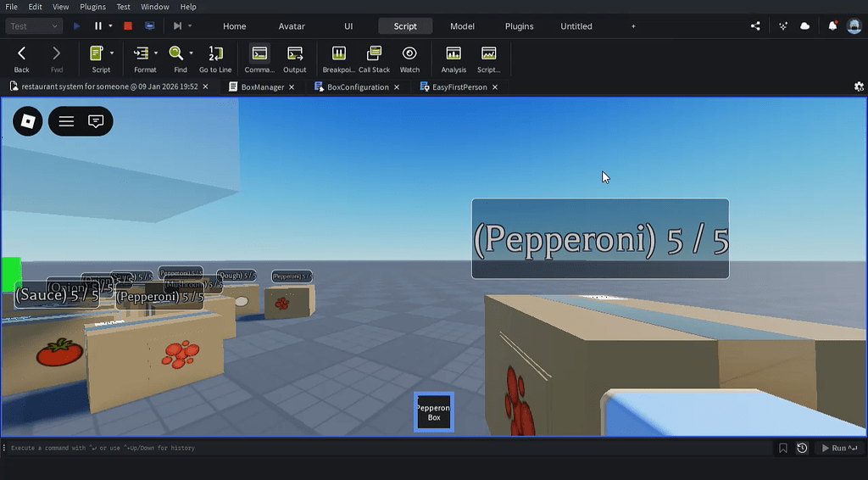Open the user avatar profile
This screenshot has width=868, height=480.
pyautogui.click(x=854, y=26)
